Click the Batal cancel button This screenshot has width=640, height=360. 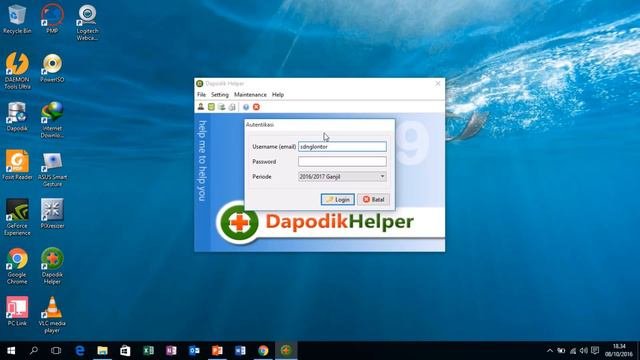pyautogui.click(x=373, y=200)
